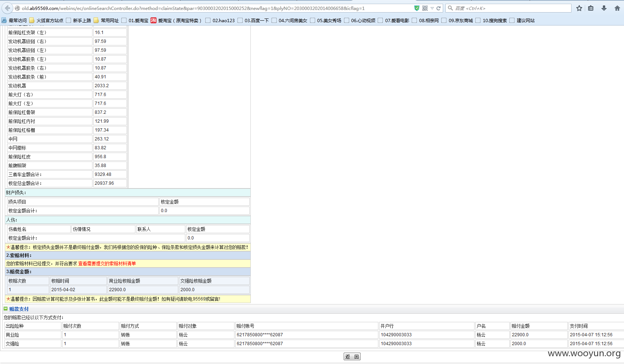Bookmark this page with the star icon
Viewport: 624px width, 364px height.
click(579, 8)
